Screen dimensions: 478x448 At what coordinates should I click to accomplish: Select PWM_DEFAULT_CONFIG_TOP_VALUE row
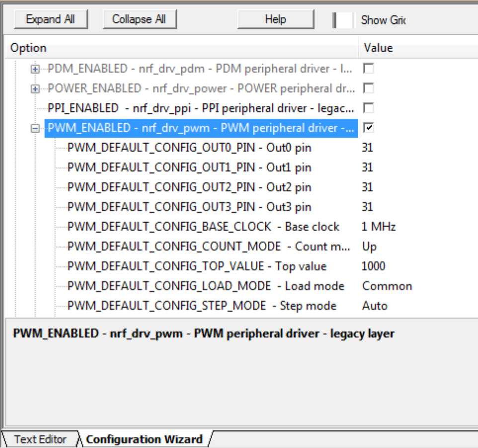click(197, 266)
